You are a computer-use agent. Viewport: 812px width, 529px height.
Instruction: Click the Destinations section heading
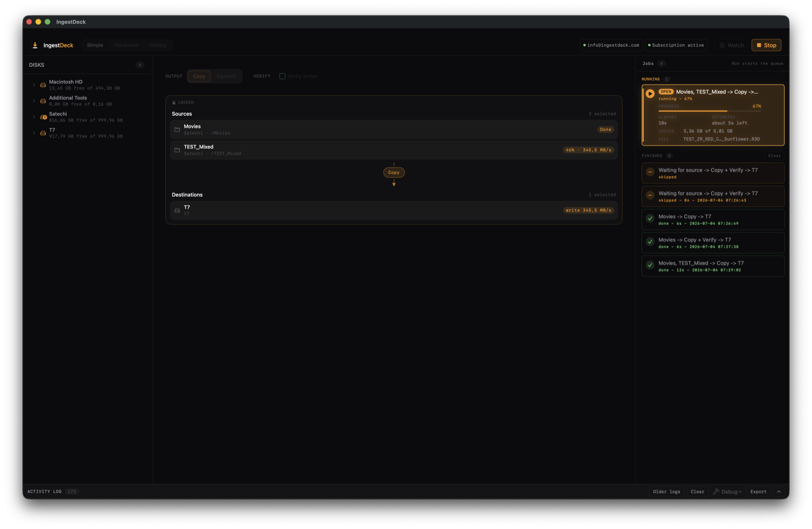(187, 195)
